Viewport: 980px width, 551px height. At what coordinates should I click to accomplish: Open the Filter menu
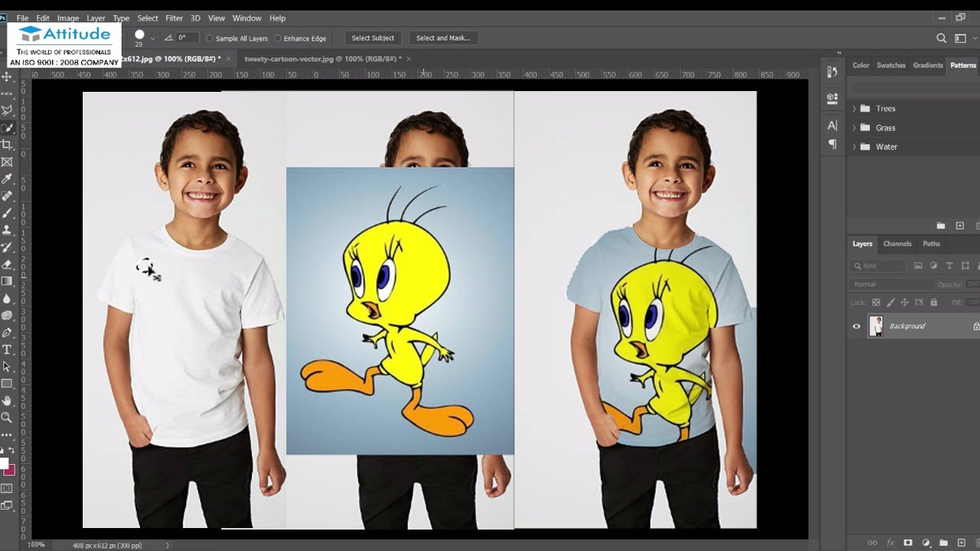[175, 18]
